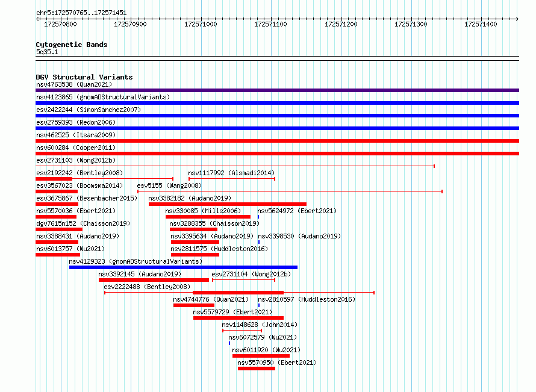
Task: Click the nsv5570950 (Ebert2021) label
Action: (x=277, y=362)
